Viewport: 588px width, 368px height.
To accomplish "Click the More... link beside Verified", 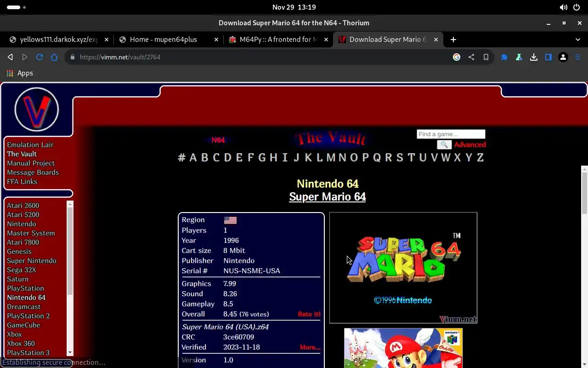I will pyautogui.click(x=310, y=347).
